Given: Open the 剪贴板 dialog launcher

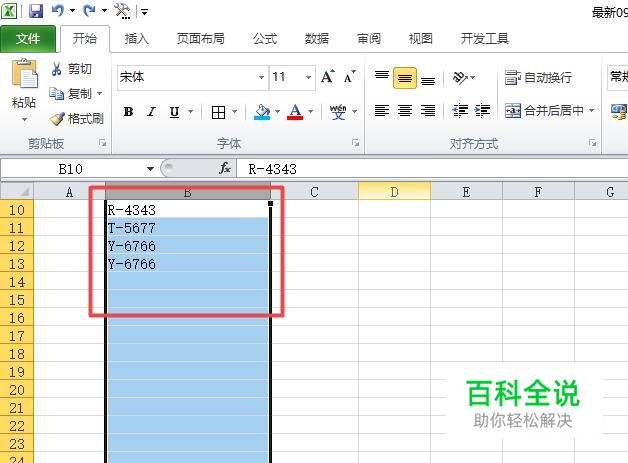Looking at the screenshot, I should 103,143.
